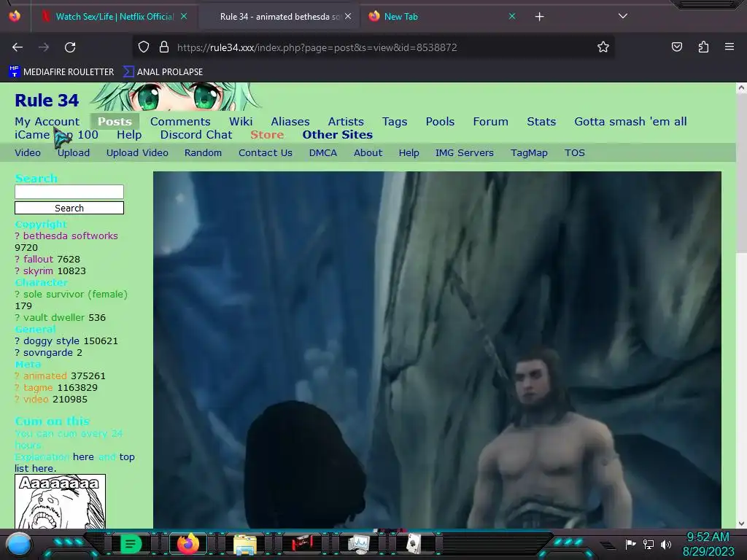Click the address bar URL
The height and width of the screenshot is (560, 747).
point(317,47)
